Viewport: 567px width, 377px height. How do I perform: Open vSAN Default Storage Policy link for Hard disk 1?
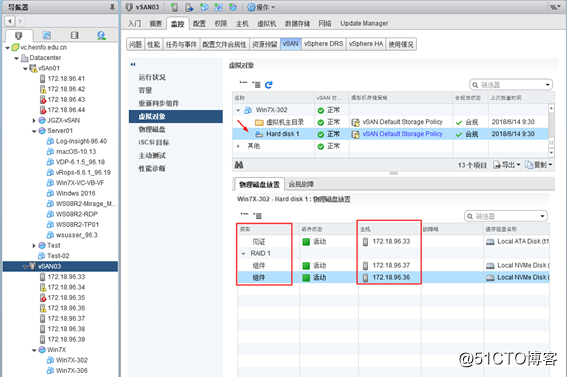pos(402,134)
